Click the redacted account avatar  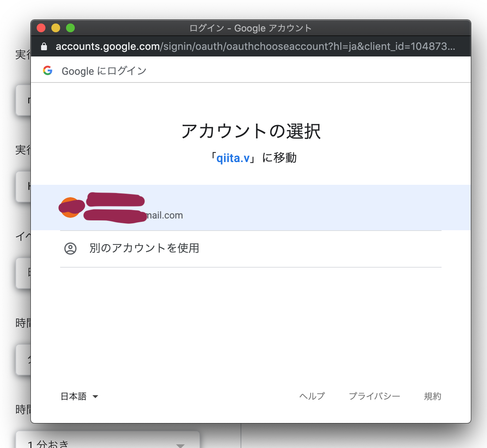click(x=71, y=208)
